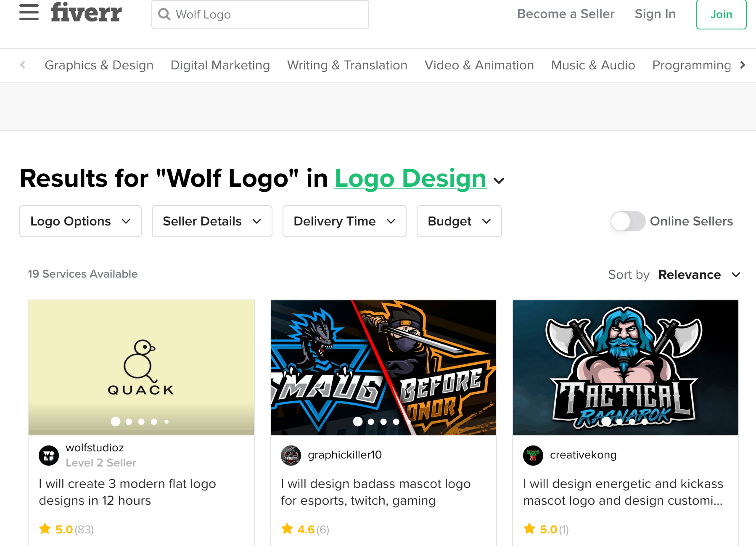Viewport: 756px width, 546px height.
Task: Open Video & Animation category
Action: point(479,65)
